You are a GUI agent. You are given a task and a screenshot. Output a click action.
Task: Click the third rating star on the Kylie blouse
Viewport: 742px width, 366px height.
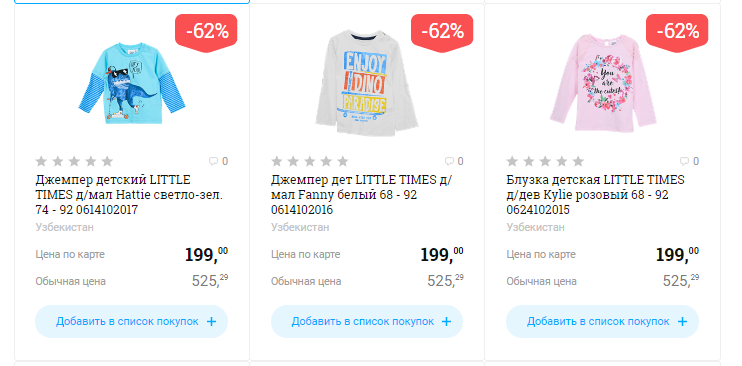pyautogui.click(x=545, y=161)
